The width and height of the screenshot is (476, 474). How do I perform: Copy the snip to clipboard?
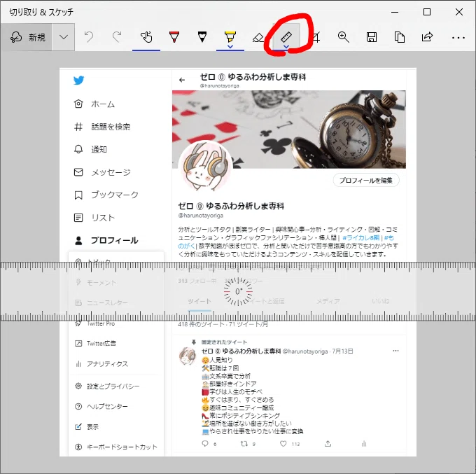pyautogui.click(x=400, y=37)
